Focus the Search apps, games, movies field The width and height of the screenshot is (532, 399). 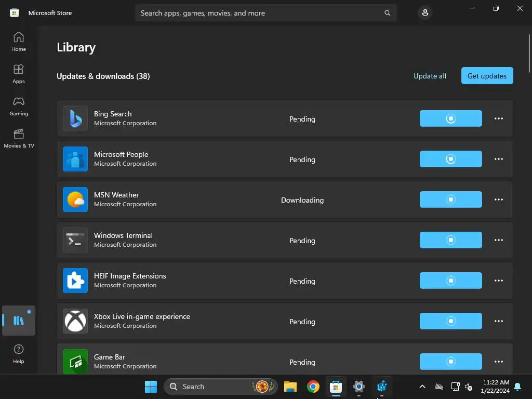pos(265,13)
